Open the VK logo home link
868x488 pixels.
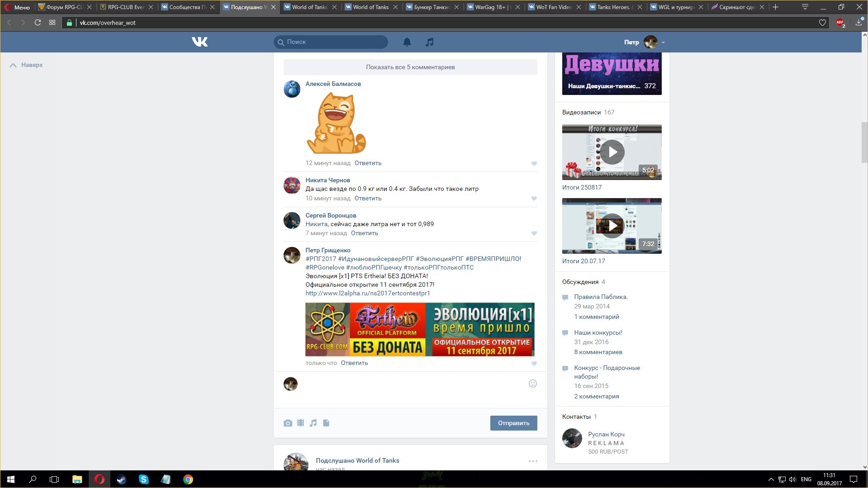[199, 42]
